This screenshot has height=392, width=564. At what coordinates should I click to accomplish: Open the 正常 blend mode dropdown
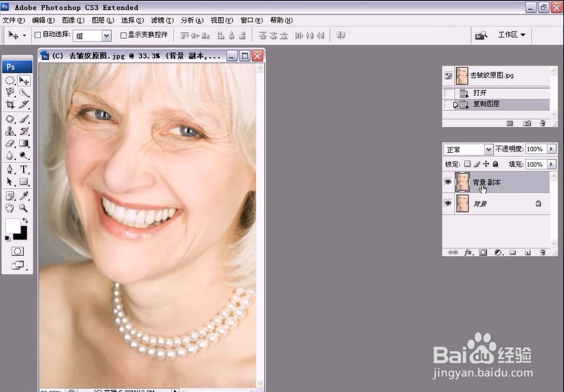pyautogui.click(x=488, y=150)
